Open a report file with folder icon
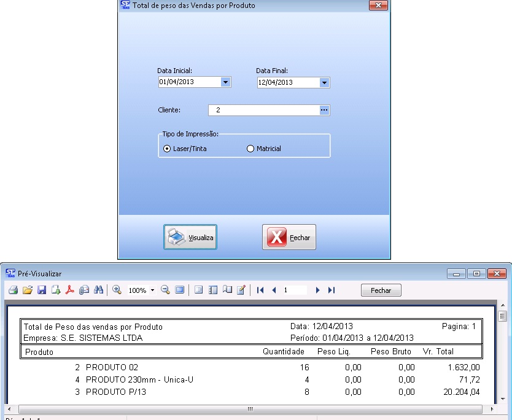This screenshot has width=512, height=420. click(x=28, y=290)
